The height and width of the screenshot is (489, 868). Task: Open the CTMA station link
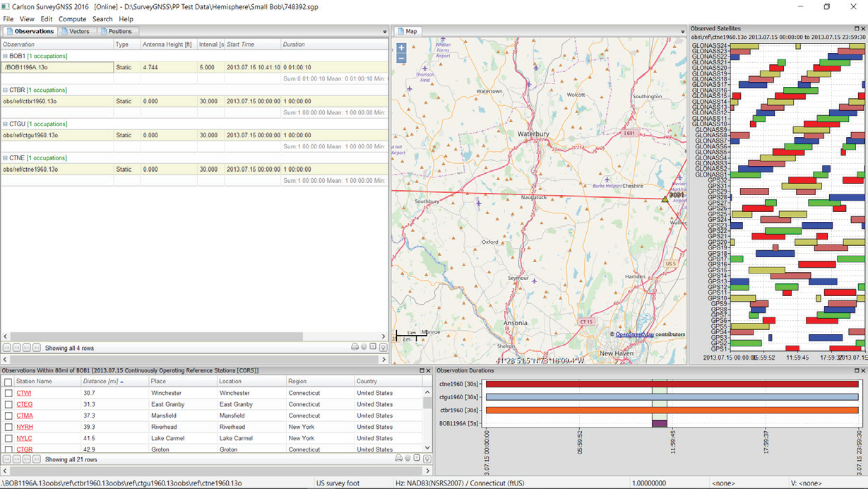[x=25, y=416]
